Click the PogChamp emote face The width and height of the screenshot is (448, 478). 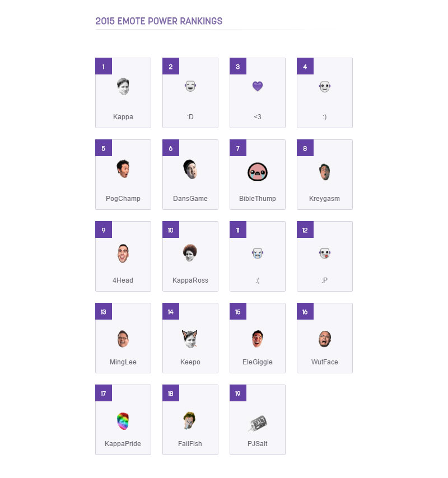[x=123, y=168]
